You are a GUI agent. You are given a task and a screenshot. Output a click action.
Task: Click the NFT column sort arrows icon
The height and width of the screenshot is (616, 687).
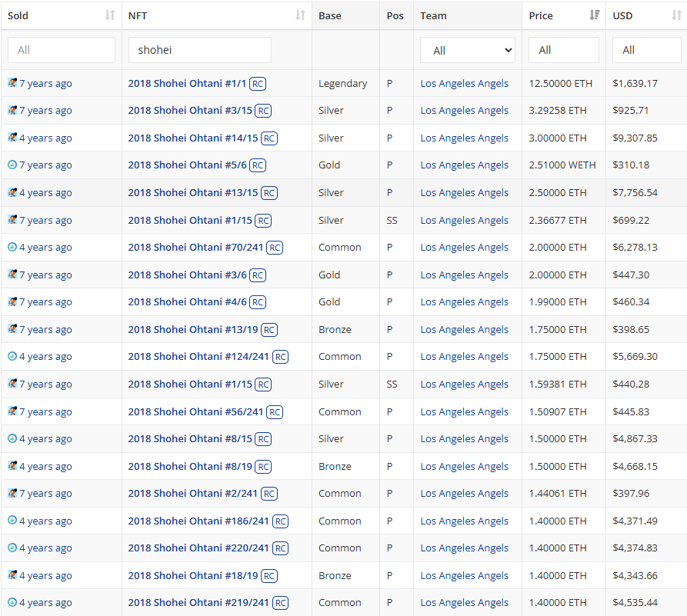click(300, 15)
